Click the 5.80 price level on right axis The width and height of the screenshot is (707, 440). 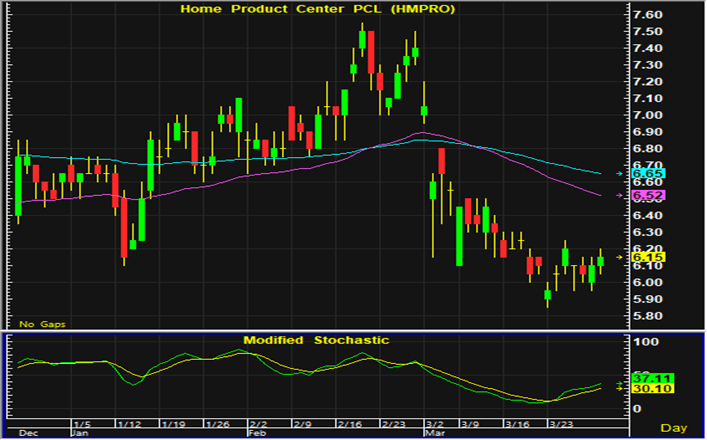click(x=649, y=316)
